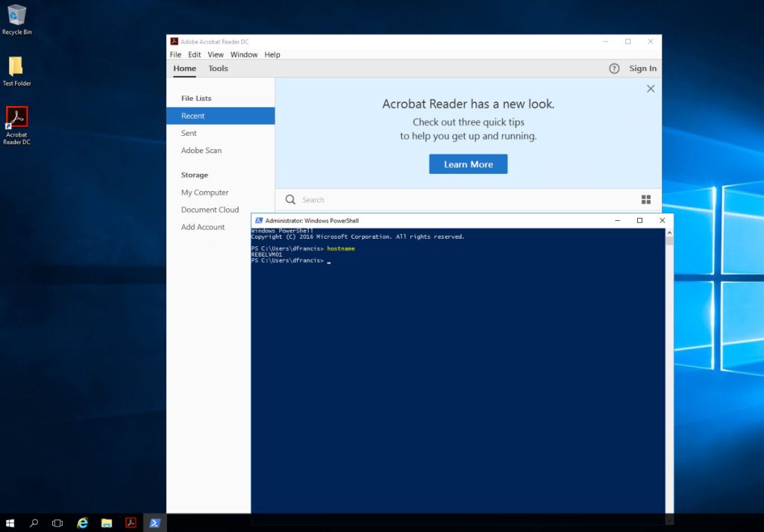Open Help via the question mark icon
764x532 pixels.
[x=614, y=68]
